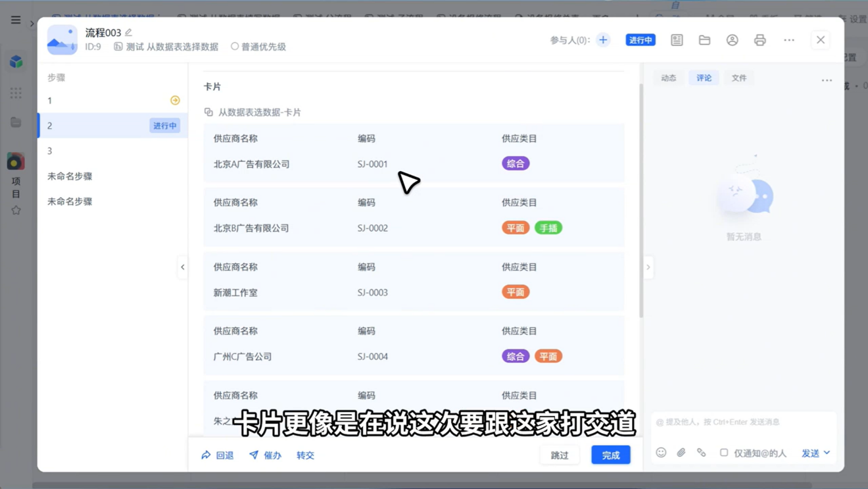Click the card copy icon beside 从数据表选数据-卡片

(x=208, y=113)
